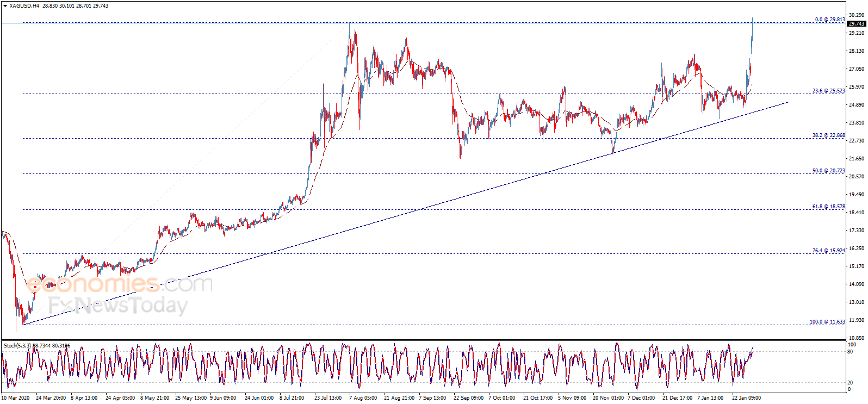Click the stochastic 20 level label
This screenshot has height=404, width=868.
850,382
